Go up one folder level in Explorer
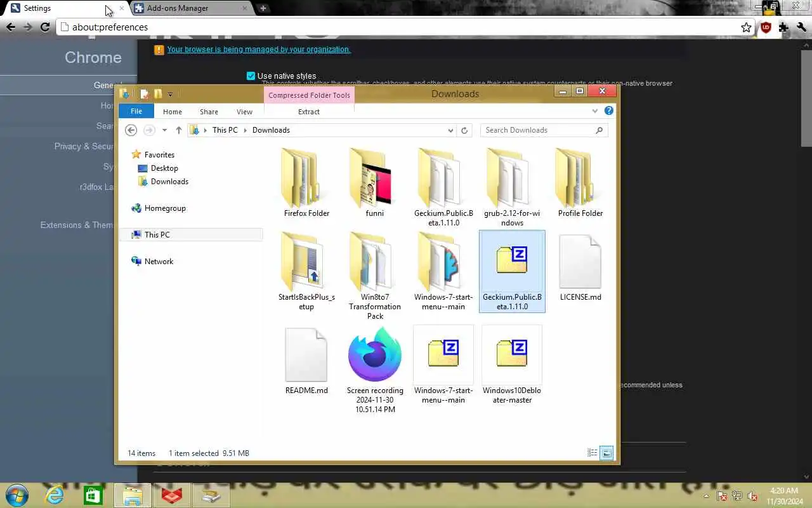The height and width of the screenshot is (508, 812). (179, 130)
